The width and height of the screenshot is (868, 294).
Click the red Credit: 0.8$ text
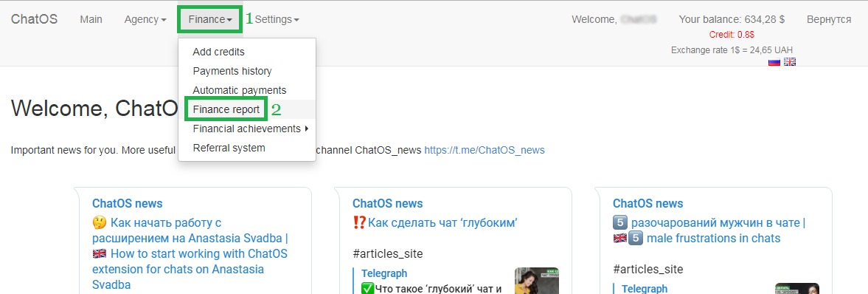(732, 35)
